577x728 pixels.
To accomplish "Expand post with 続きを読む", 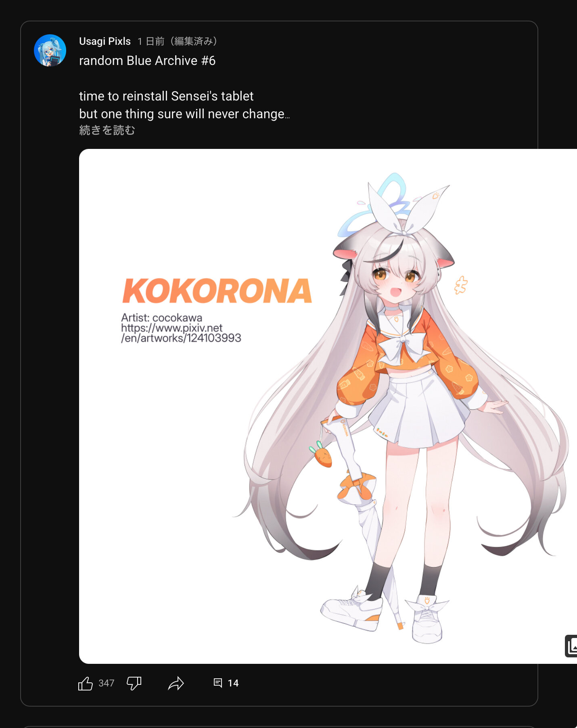I will click(107, 130).
